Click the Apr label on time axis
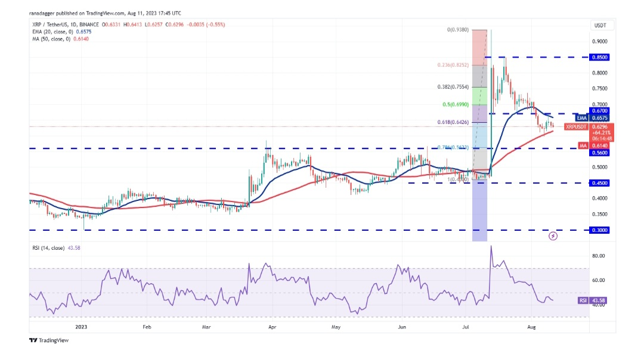This screenshot has width=644, height=350. pyautogui.click(x=271, y=327)
